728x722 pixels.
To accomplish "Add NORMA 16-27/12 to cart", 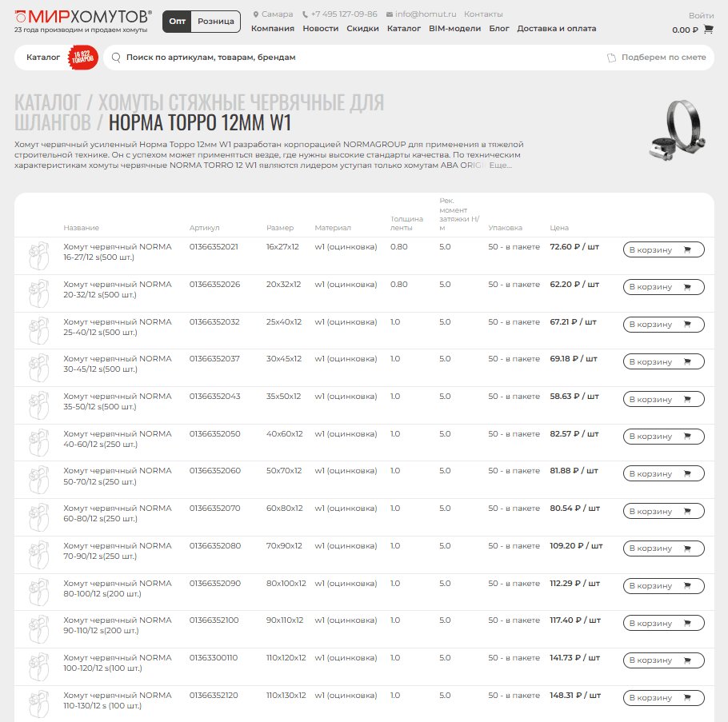I will (x=663, y=249).
